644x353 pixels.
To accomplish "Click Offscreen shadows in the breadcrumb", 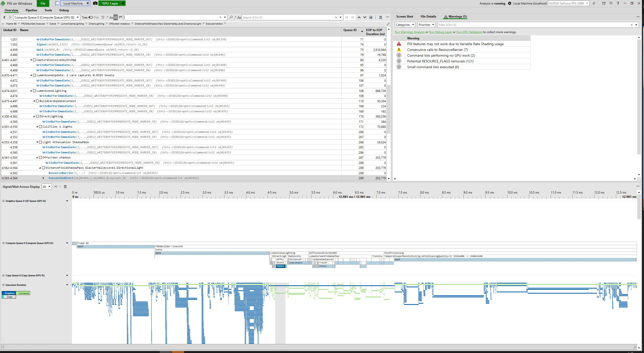I will pos(119,24).
